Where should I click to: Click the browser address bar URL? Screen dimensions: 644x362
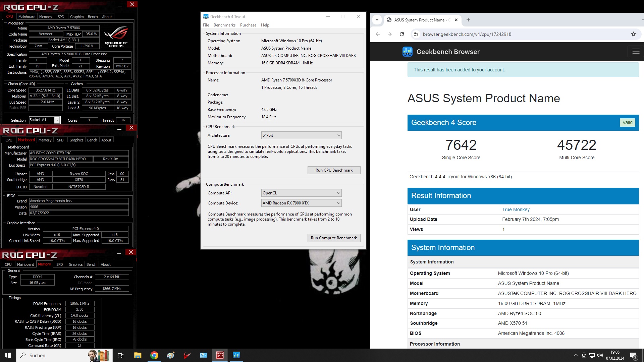tap(467, 34)
